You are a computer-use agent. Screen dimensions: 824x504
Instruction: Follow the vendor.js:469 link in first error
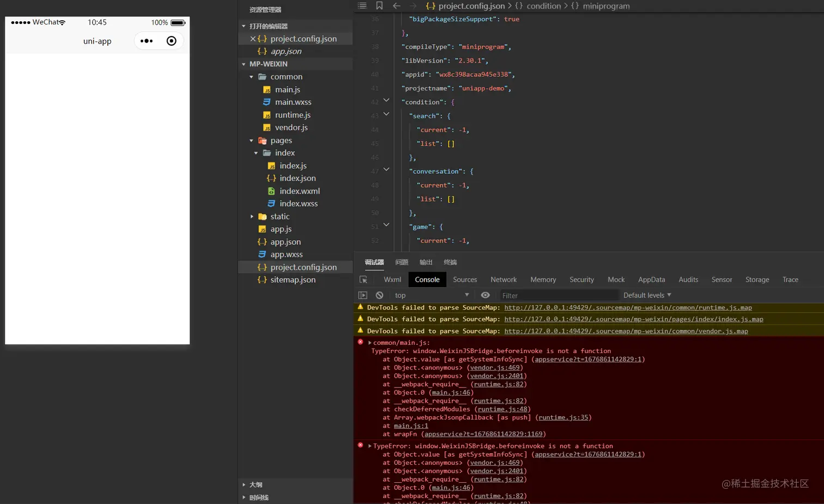click(x=495, y=368)
